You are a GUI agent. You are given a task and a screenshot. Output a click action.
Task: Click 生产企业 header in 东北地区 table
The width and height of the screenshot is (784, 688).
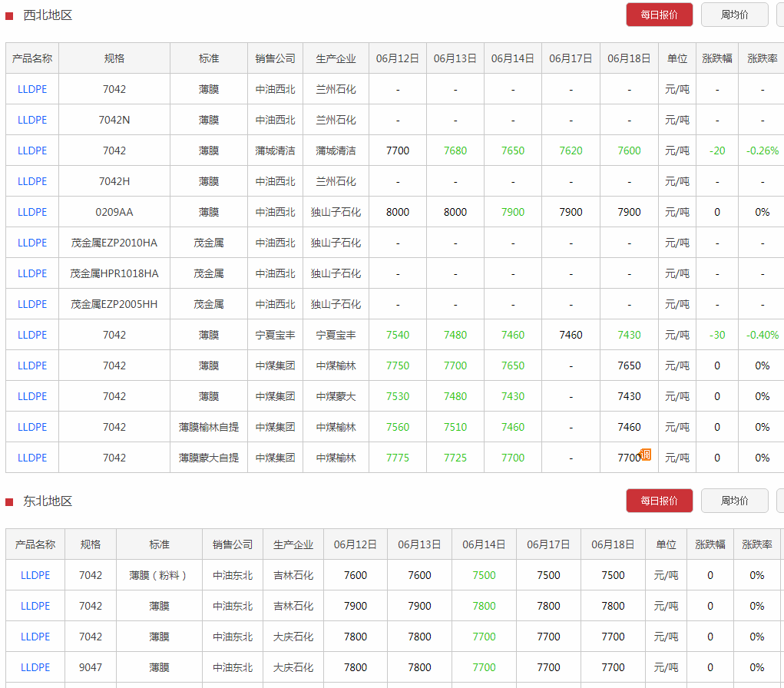(x=293, y=544)
